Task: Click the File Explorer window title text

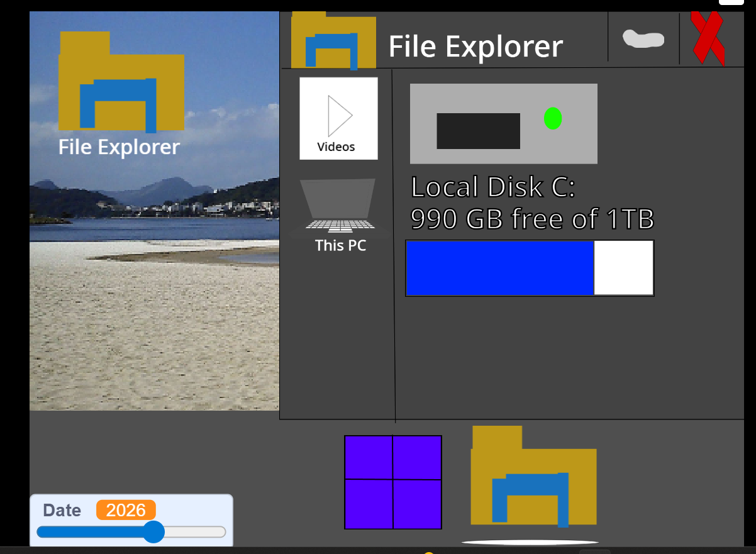Action: click(x=475, y=47)
